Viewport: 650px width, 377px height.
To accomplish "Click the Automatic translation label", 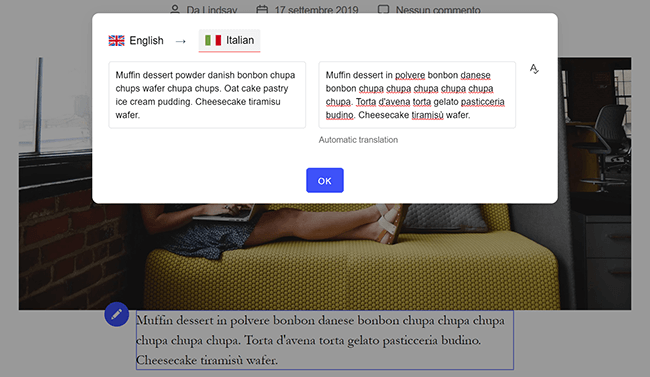I will (x=358, y=140).
